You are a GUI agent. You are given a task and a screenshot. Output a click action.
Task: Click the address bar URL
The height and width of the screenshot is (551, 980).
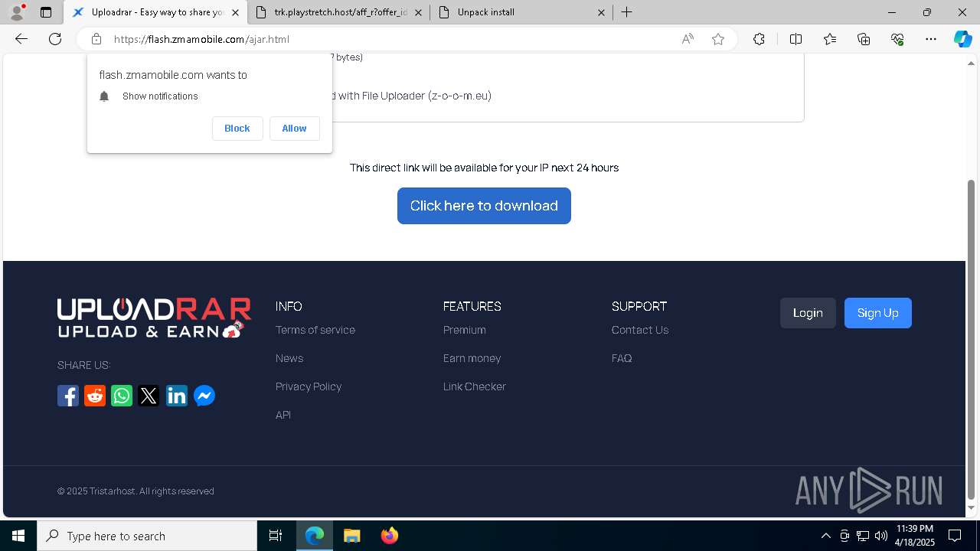(201, 39)
